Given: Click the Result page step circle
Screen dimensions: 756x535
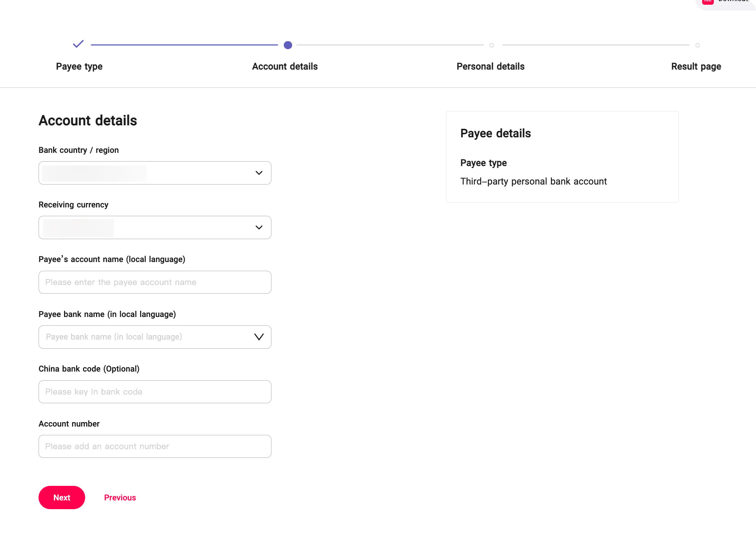Looking at the screenshot, I should pos(697,45).
